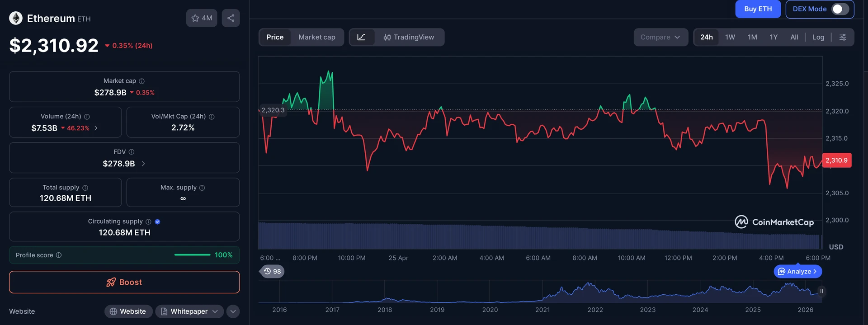Open Volume (24h) info icon

click(x=87, y=117)
